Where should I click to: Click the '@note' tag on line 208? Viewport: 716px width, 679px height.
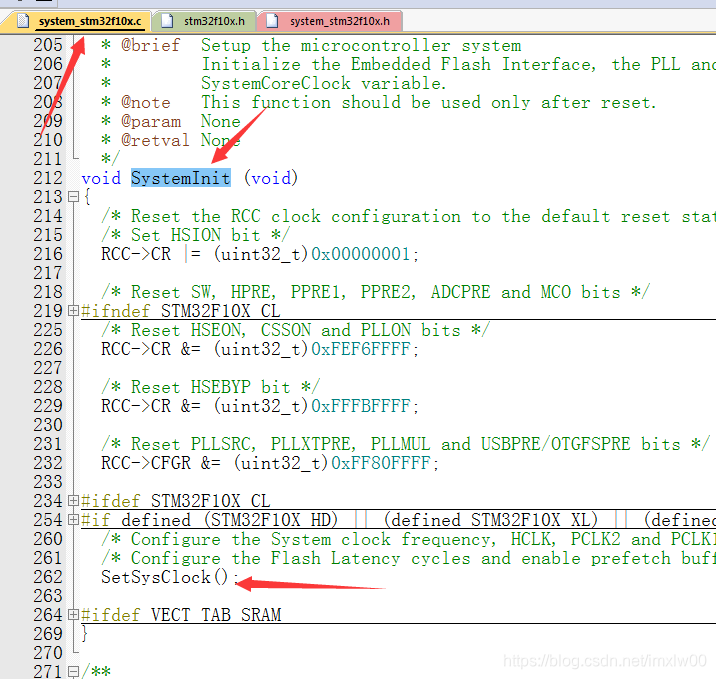146,103
